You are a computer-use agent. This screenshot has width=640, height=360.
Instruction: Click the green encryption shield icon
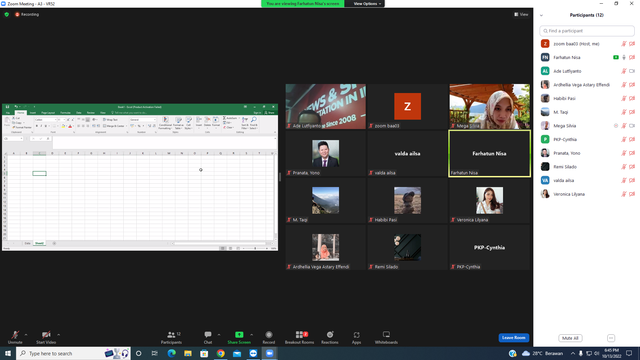(7, 14)
